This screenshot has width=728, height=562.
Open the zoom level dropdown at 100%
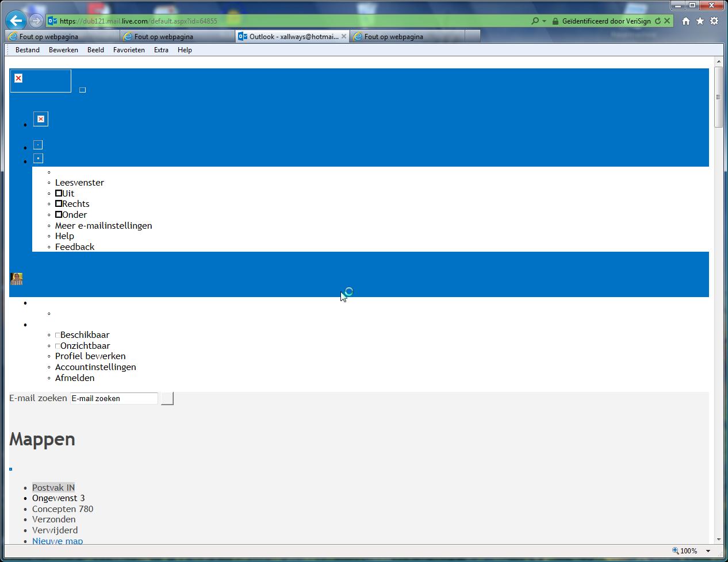(x=708, y=551)
